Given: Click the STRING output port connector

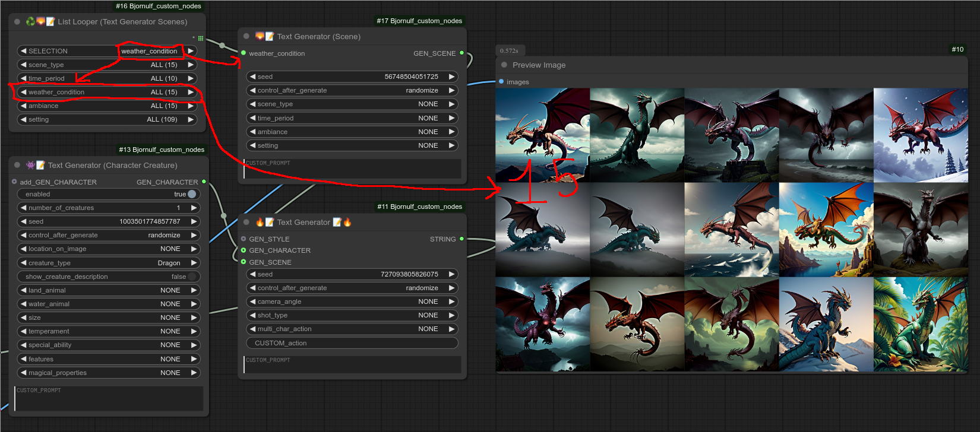Looking at the screenshot, I should pyautogui.click(x=461, y=239).
